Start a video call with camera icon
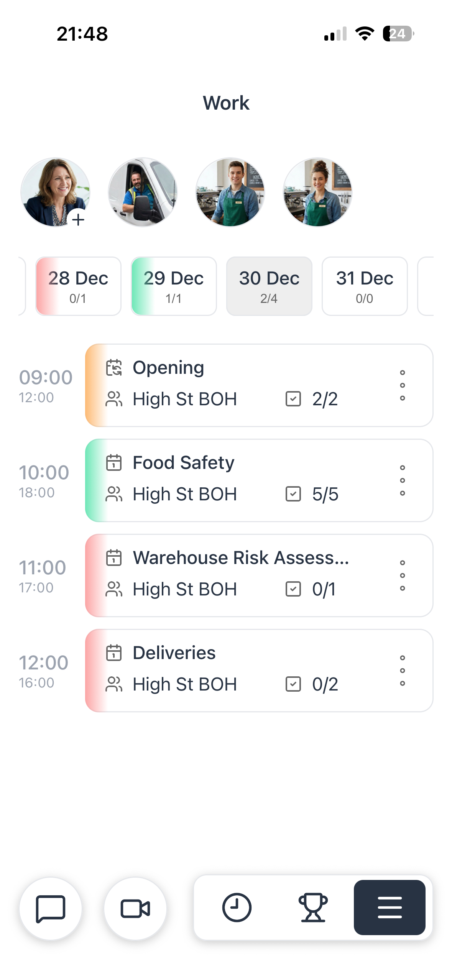Viewport: 452px width, 980px height. 135,908
